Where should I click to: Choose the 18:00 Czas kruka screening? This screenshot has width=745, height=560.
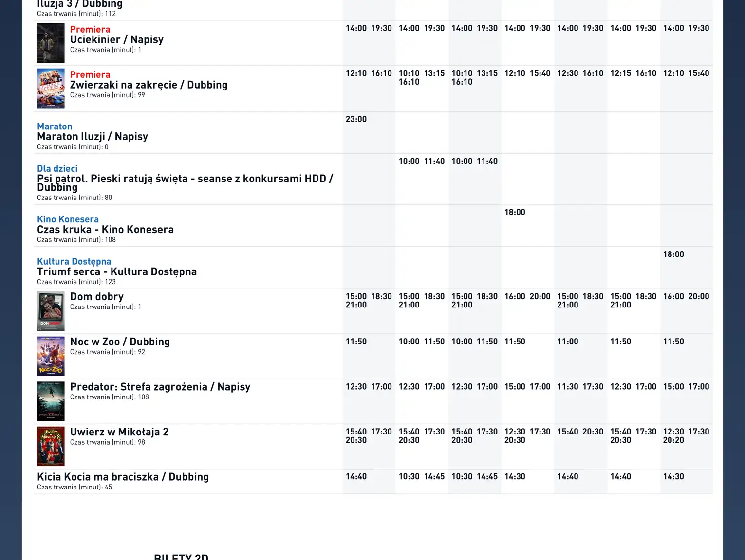point(515,212)
